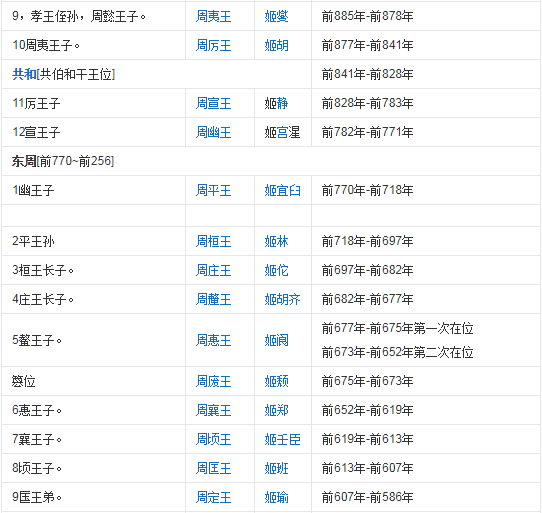Select the text 前841年-前828年
542x513 pixels.
[367, 74]
